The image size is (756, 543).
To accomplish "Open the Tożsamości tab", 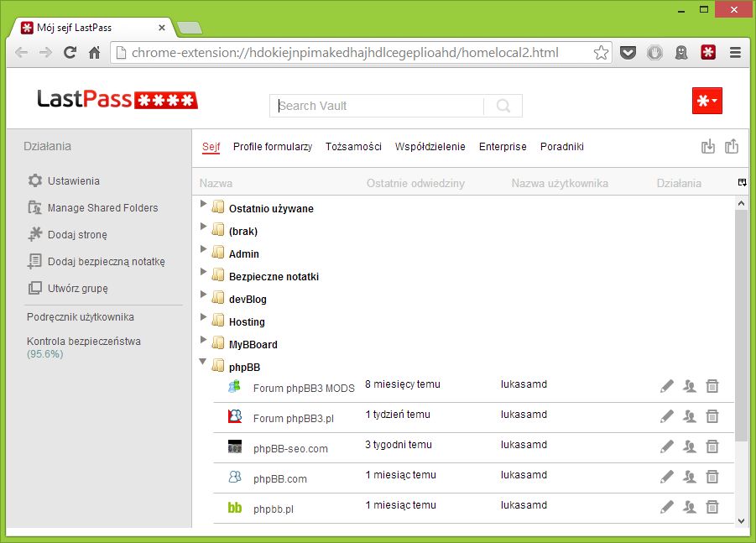I will point(353,147).
